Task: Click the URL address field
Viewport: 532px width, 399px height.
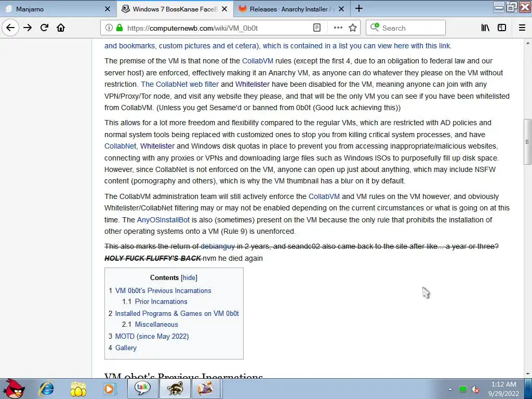Action: click(x=217, y=28)
